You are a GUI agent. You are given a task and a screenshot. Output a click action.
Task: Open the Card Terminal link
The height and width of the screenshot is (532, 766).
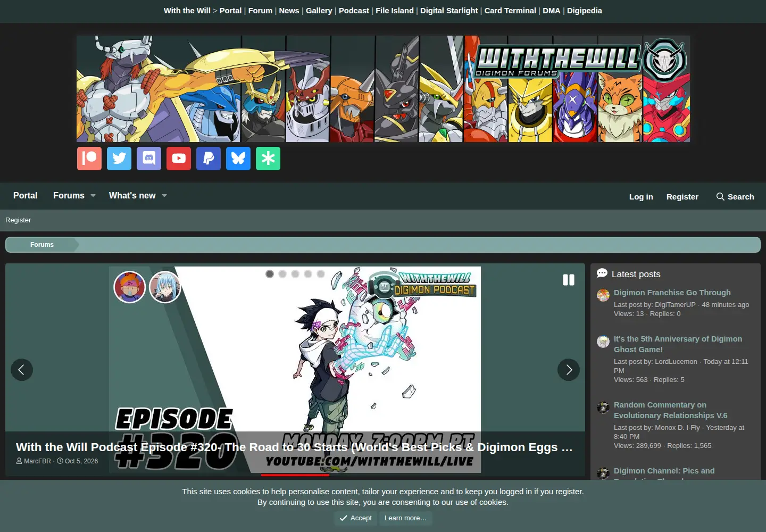coord(510,11)
